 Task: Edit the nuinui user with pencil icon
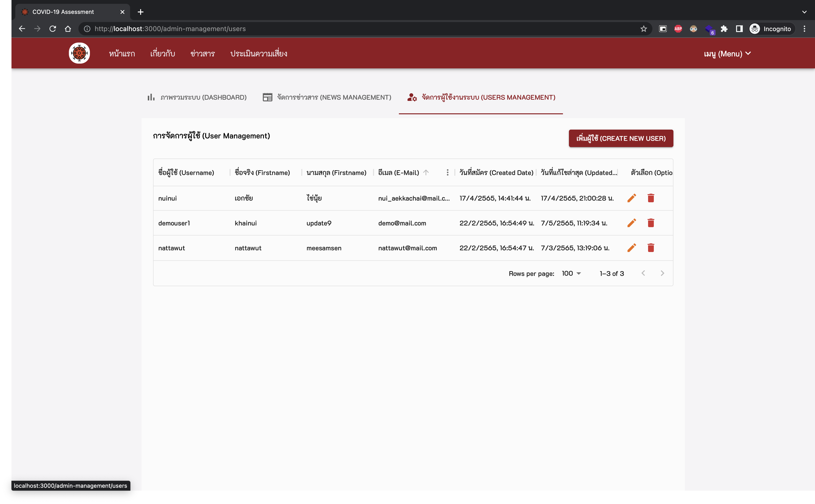click(x=631, y=198)
